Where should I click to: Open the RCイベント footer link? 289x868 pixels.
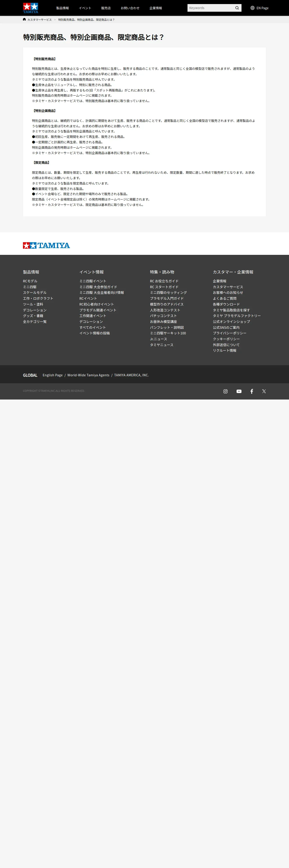coord(88,298)
